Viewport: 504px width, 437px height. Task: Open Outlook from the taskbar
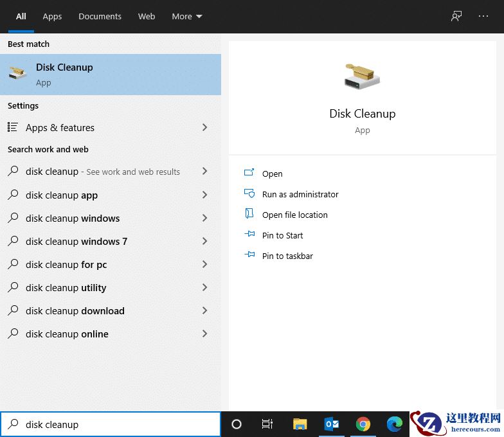[x=332, y=424]
